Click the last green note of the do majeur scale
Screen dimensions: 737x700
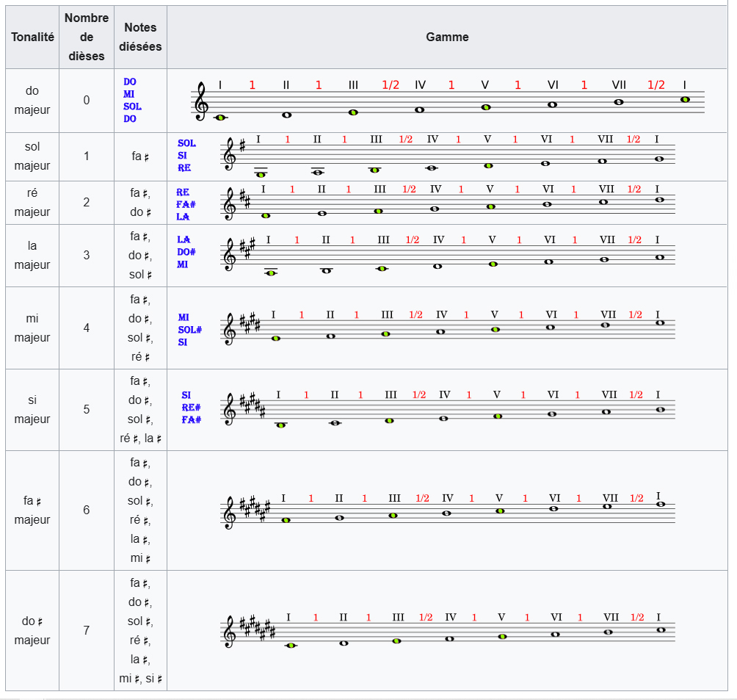pyautogui.click(x=685, y=99)
